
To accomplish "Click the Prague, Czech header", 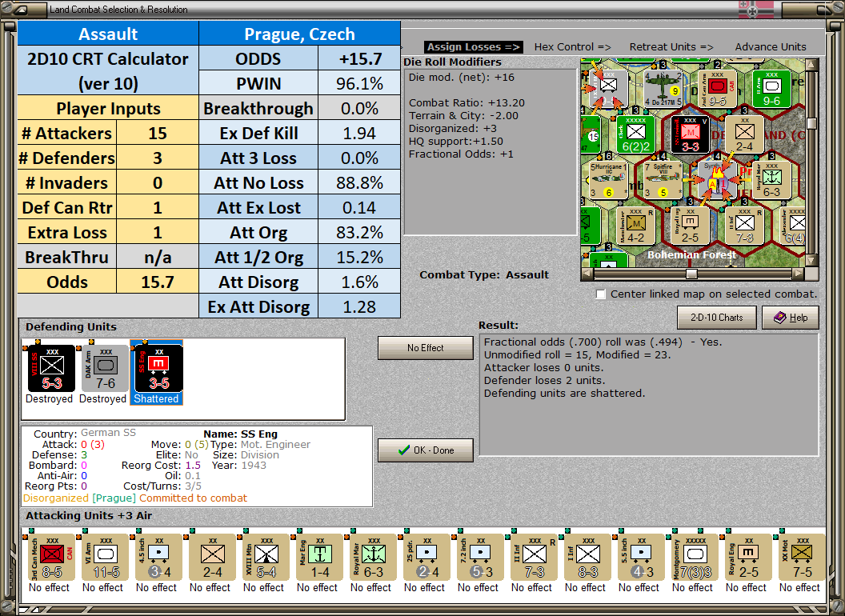I will [299, 34].
